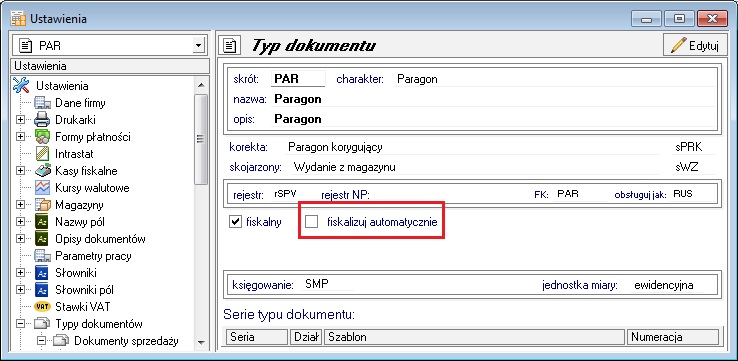
Task: Expand the Słowniki pól node
Action: (x=20, y=290)
